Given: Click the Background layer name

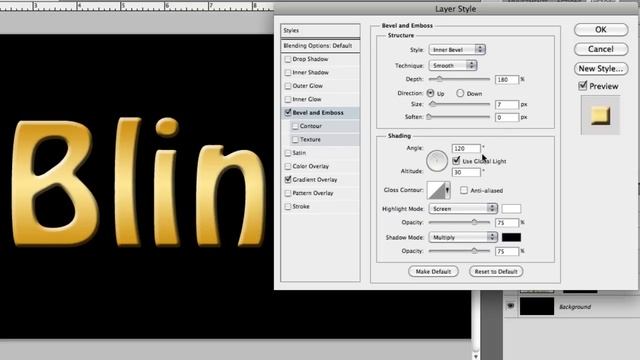Looking at the screenshot, I should [x=575, y=307].
